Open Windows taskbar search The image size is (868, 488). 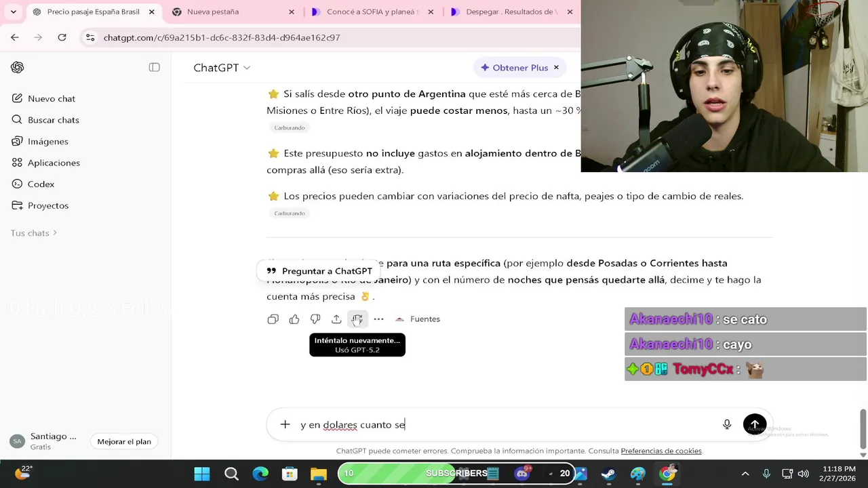point(231,474)
